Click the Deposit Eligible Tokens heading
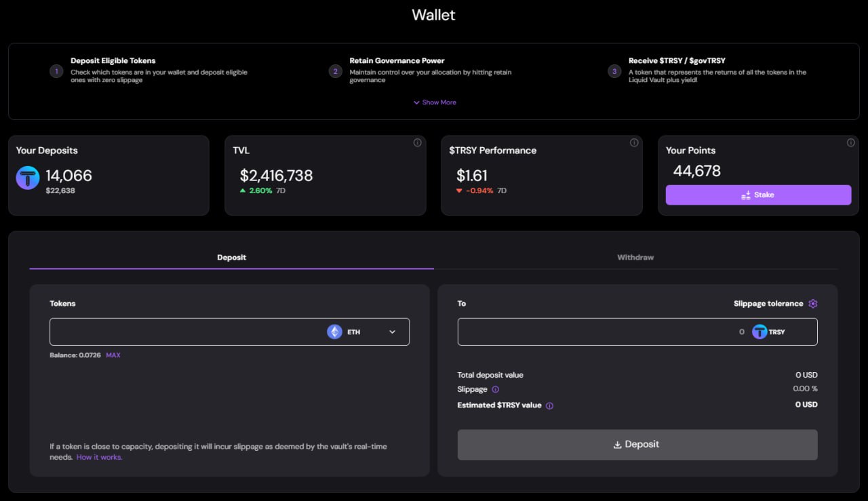The width and height of the screenshot is (868, 501). 113,61
